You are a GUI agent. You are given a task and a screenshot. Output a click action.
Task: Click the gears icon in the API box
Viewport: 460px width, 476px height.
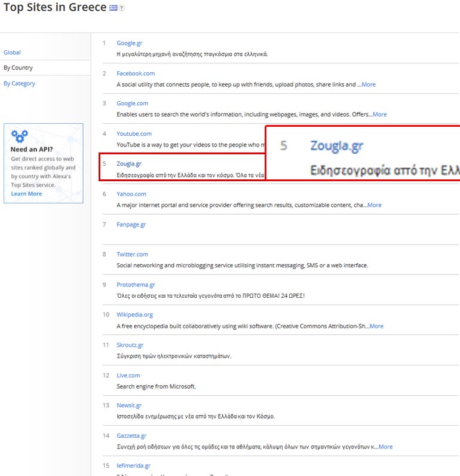[x=20, y=136]
